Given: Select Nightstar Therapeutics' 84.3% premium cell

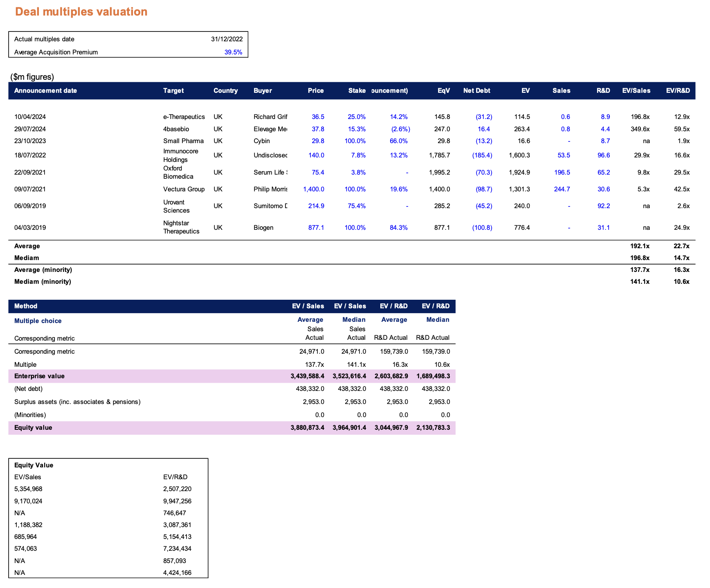Looking at the screenshot, I should click(398, 228).
